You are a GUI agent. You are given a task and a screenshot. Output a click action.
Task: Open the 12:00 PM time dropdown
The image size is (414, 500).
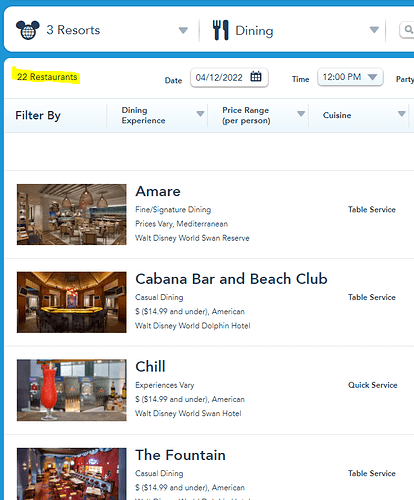pyautogui.click(x=350, y=77)
